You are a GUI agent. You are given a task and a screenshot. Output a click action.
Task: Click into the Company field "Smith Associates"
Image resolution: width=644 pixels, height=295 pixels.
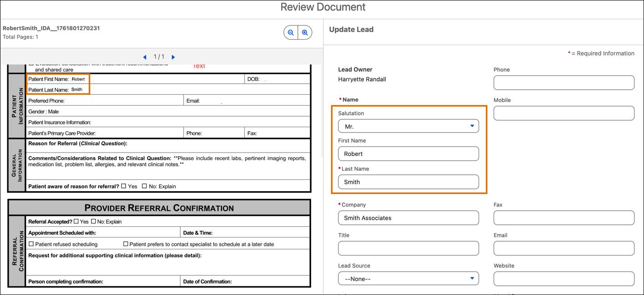(x=408, y=218)
